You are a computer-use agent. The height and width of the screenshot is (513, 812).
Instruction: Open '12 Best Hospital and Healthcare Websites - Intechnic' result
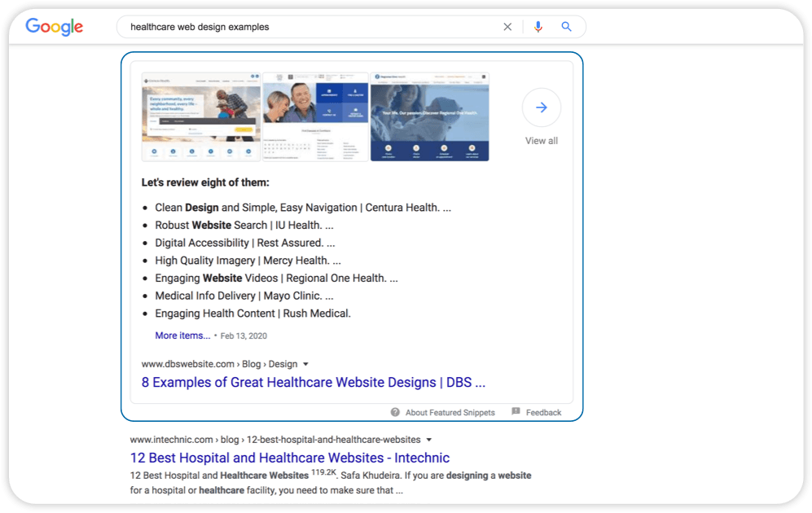coord(289,458)
